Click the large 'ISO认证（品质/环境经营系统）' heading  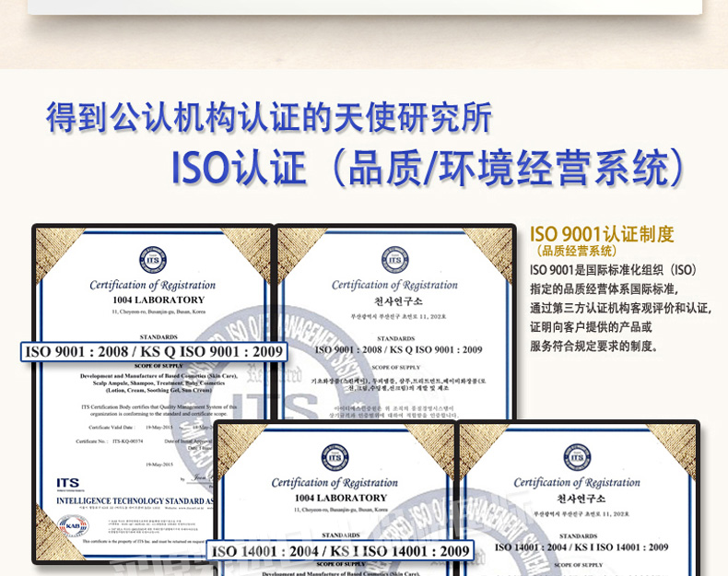point(429,167)
